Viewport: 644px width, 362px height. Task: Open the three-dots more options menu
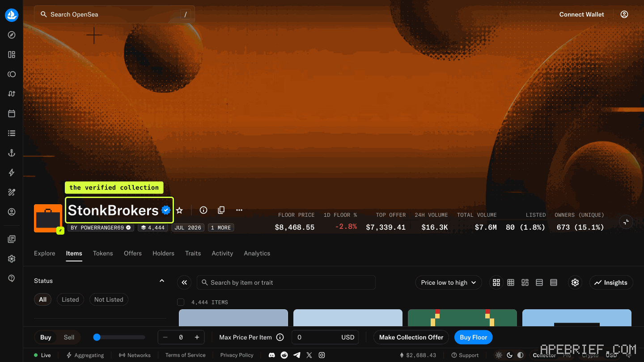239,210
